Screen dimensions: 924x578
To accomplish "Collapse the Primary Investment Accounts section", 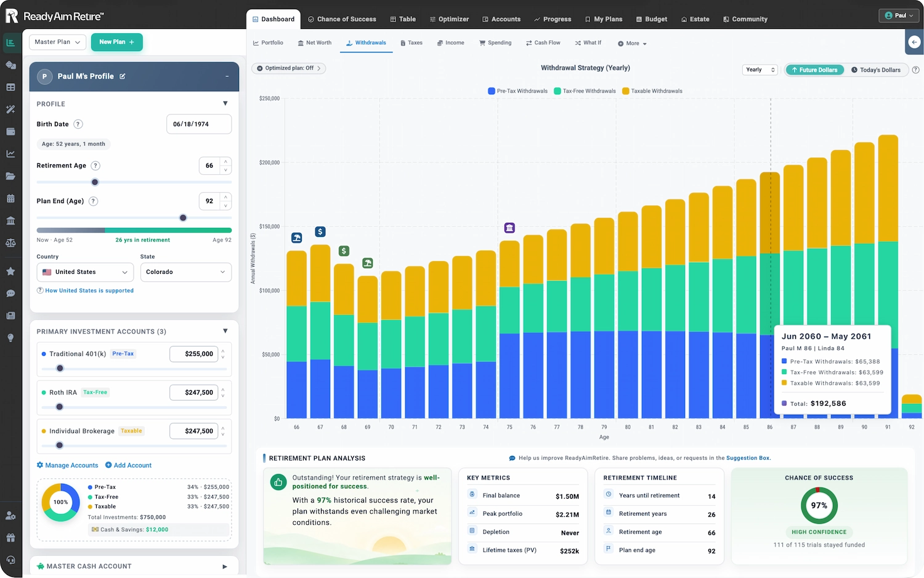I will coord(225,331).
